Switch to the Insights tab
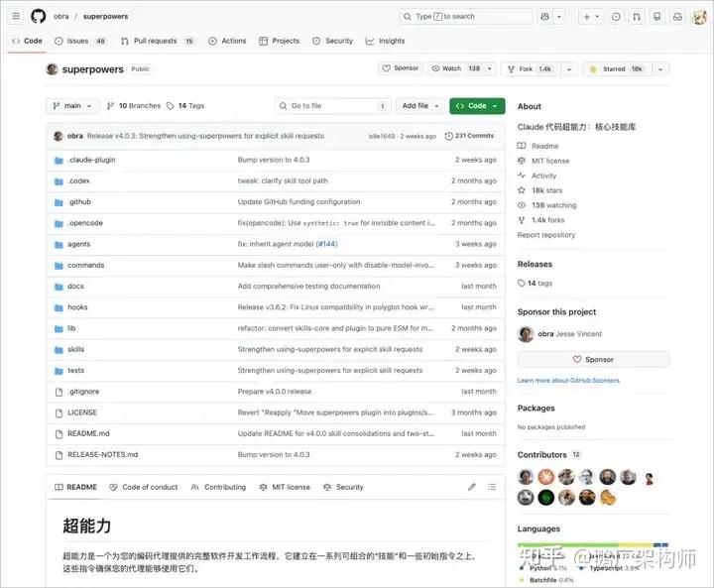Viewport: 714px width, 588px height. point(385,41)
